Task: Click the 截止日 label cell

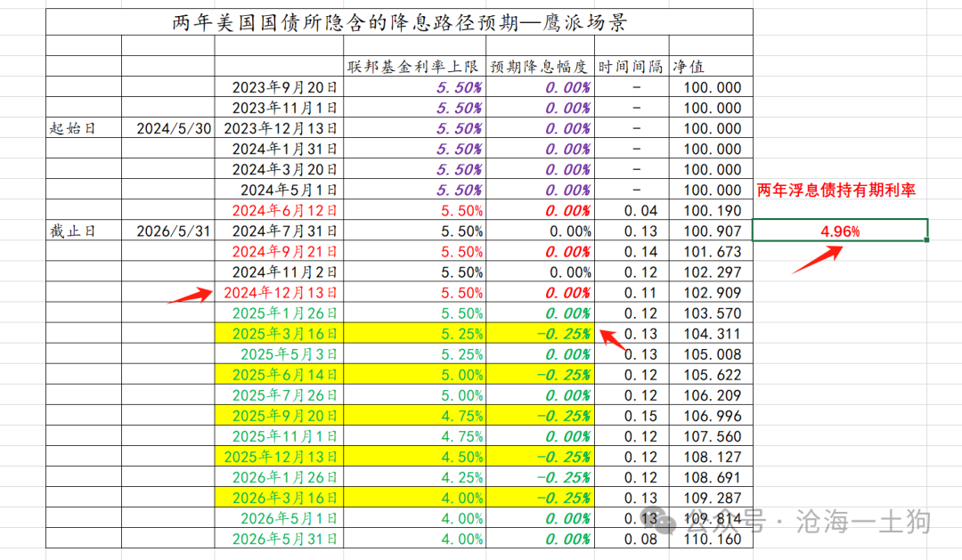Action: [x=84, y=231]
